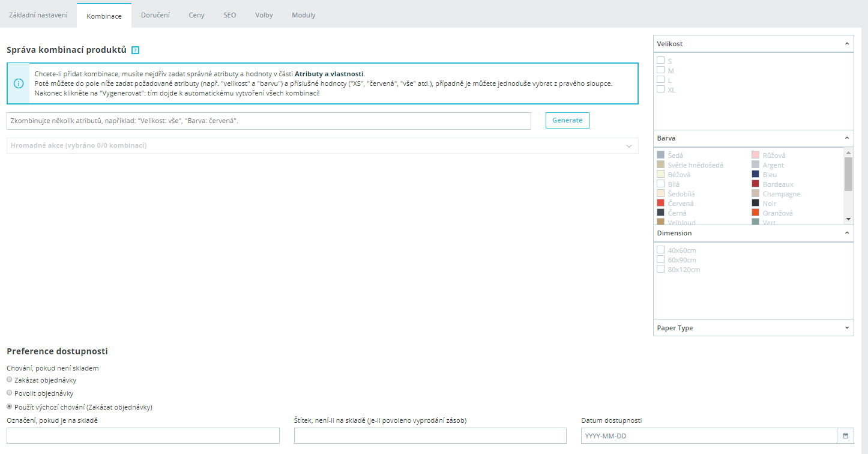This screenshot has width=868, height=454.
Task: Click the Barva list scrollbar down arrow
Action: (848, 219)
